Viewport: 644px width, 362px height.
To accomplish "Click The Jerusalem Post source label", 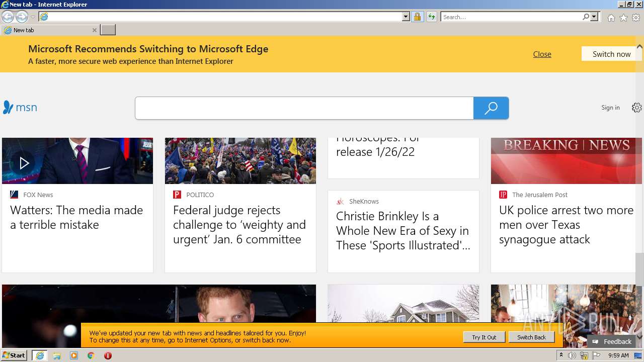I will click(540, 195).
